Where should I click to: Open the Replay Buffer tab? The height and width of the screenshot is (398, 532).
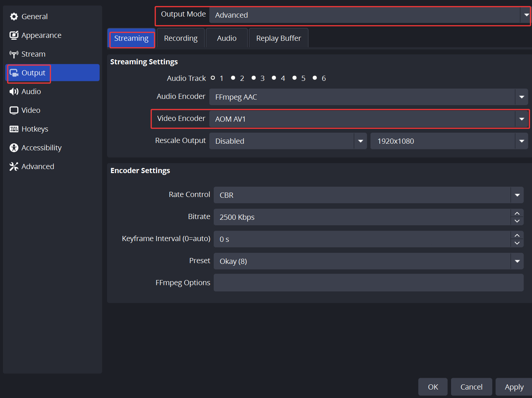[x=279, y=38]
